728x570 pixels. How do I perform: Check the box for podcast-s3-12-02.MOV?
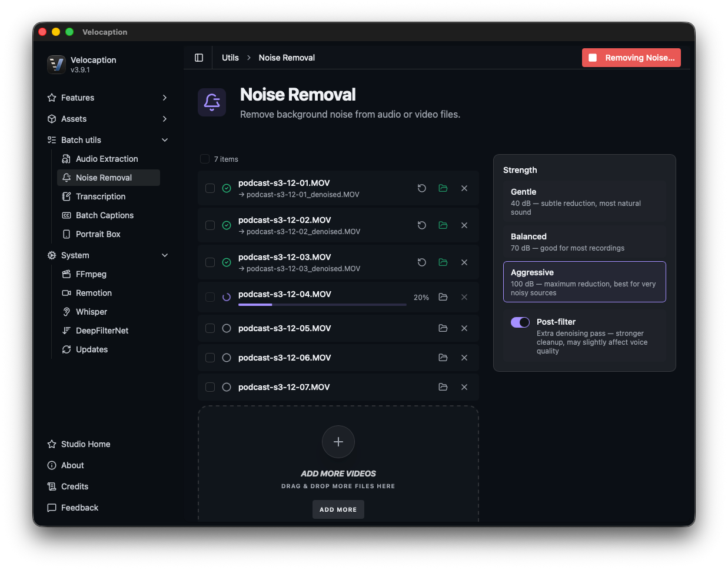(x=210, y=225)
